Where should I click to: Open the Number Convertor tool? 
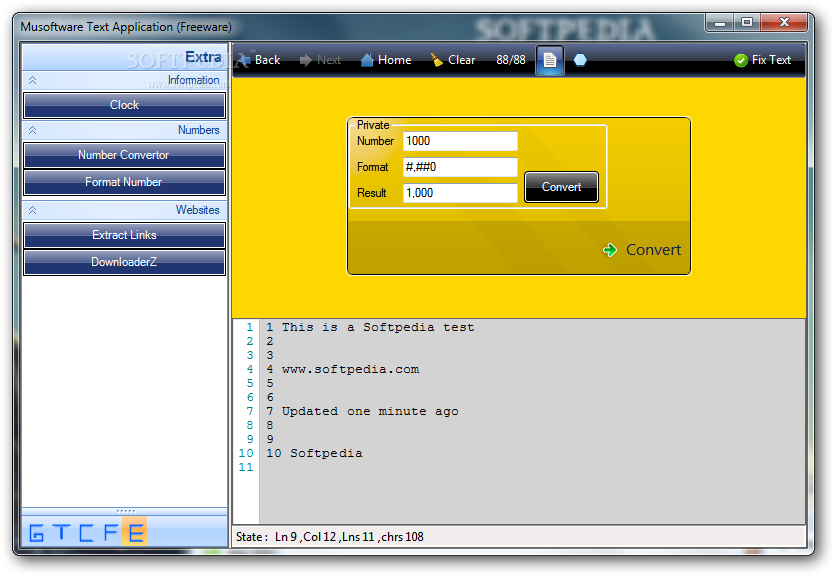tap(124, 155)
